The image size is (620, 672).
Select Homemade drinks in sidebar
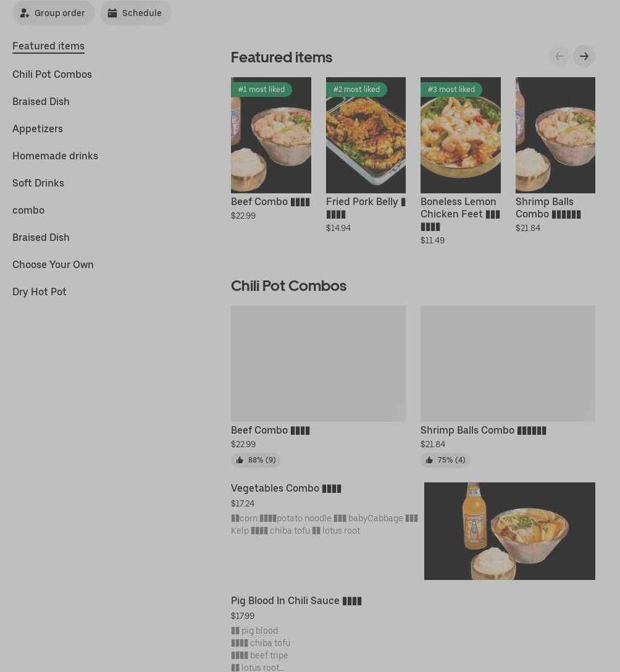click(x=56, y=156)
